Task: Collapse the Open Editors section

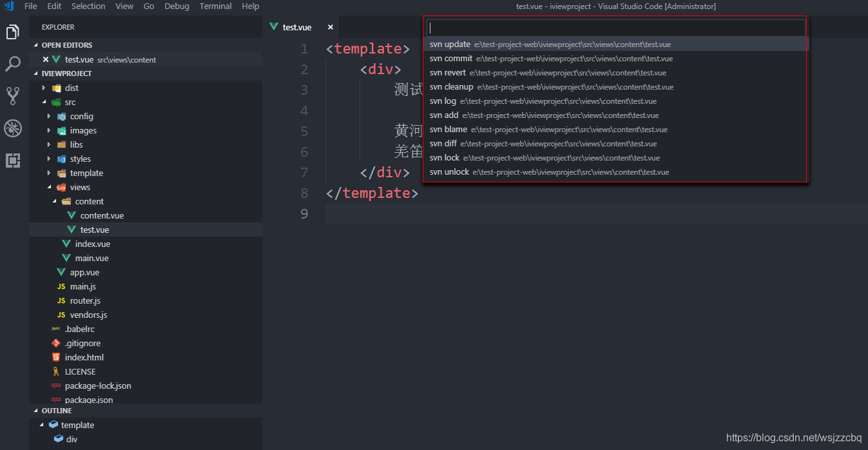Action: [x=36, y=45]
